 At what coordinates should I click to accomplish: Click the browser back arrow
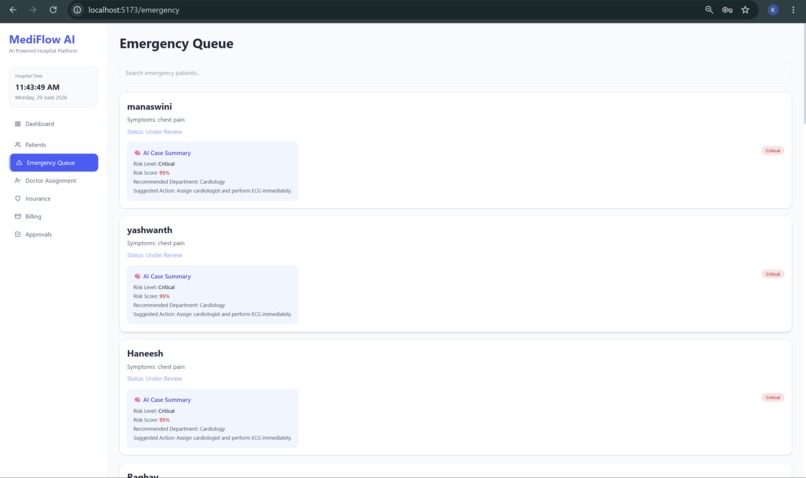[x=13, y=10]
